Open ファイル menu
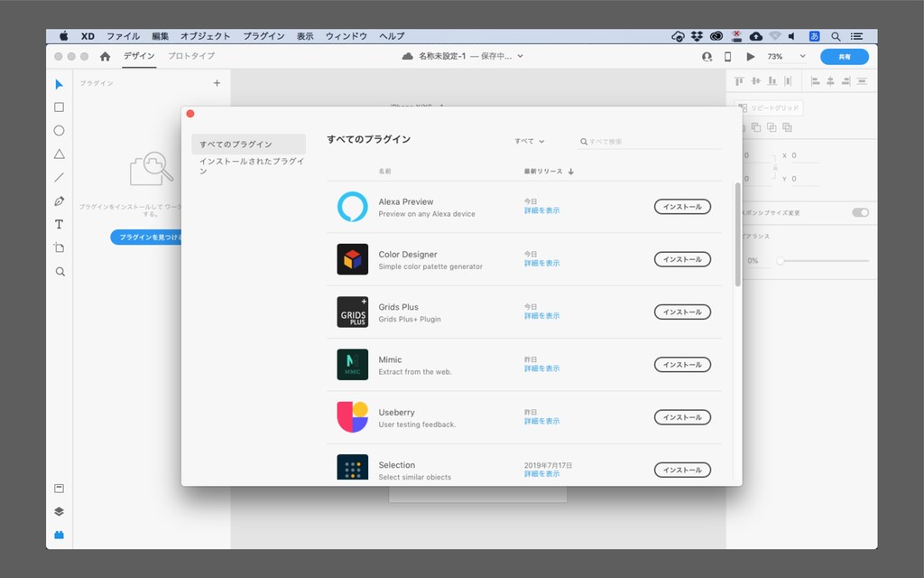Viewport: 924px width, 578px height. 123,36
